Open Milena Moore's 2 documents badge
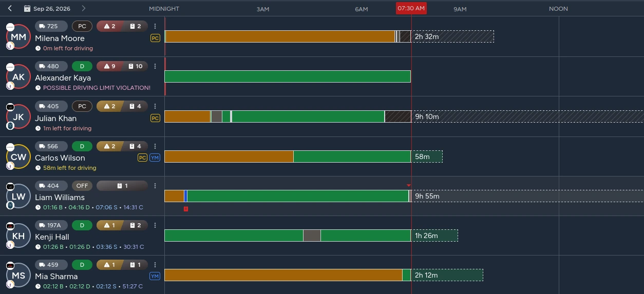Viewport: 644px width, 294px height. click(x=135, y=26)
